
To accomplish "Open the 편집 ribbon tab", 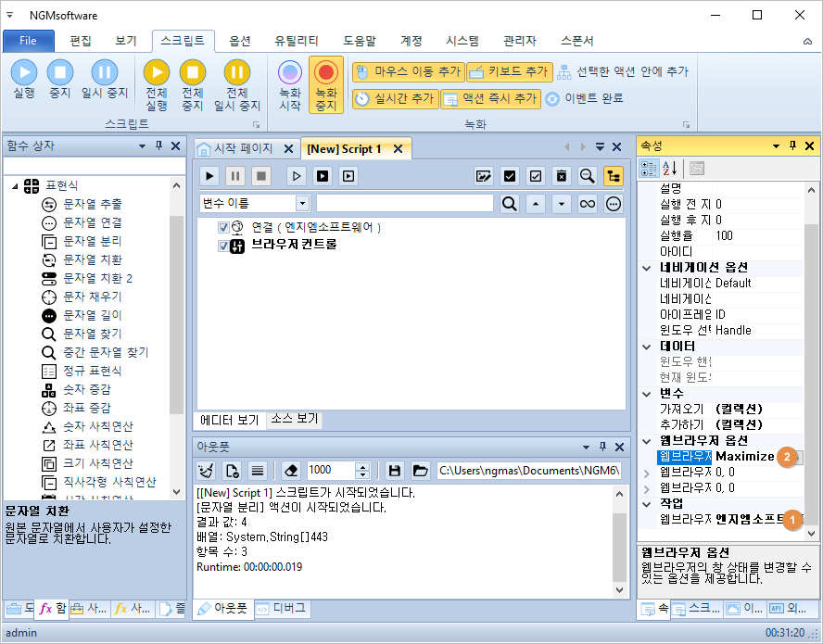I will [81, 41].
